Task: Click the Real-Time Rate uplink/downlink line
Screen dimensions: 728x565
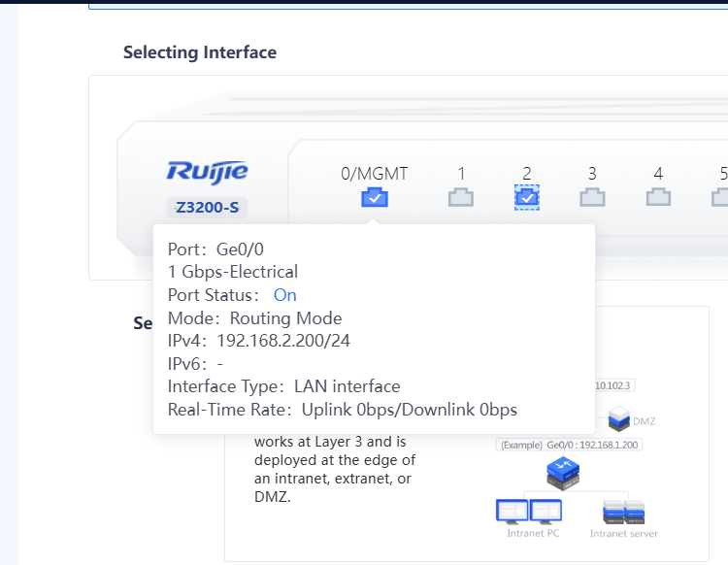Action: point(342,410)
